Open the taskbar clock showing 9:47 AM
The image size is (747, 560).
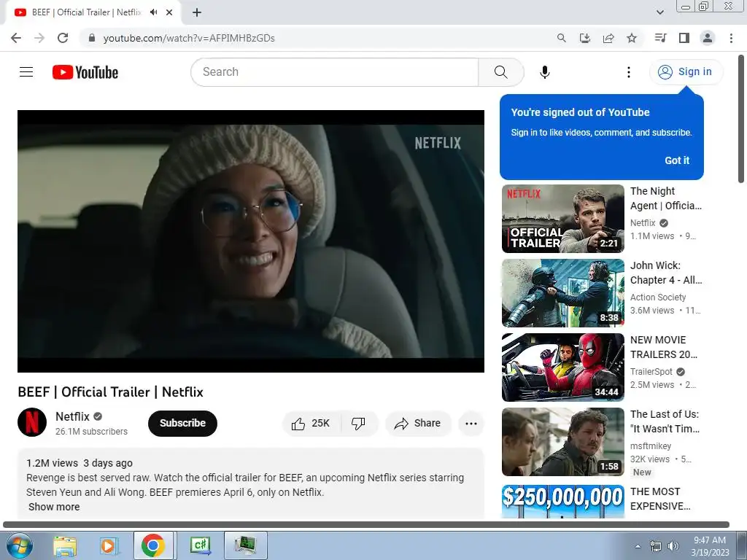[x=710, y=546]
